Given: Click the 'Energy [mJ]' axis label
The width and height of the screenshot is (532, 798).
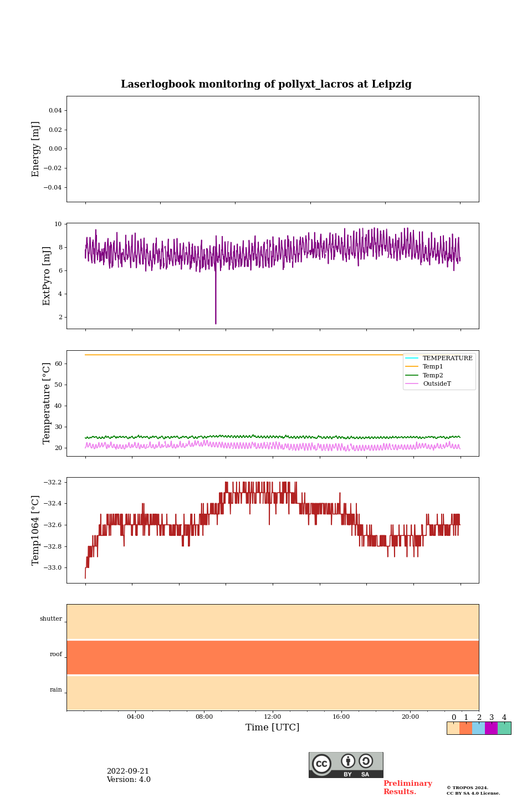Looking at the screenshot, I should [x=36, y=149].
